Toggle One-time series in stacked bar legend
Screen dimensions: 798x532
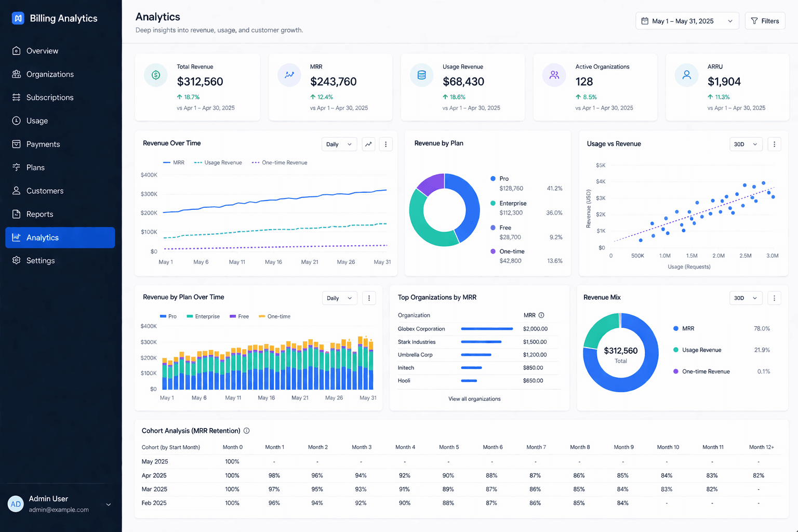point(275,316)
